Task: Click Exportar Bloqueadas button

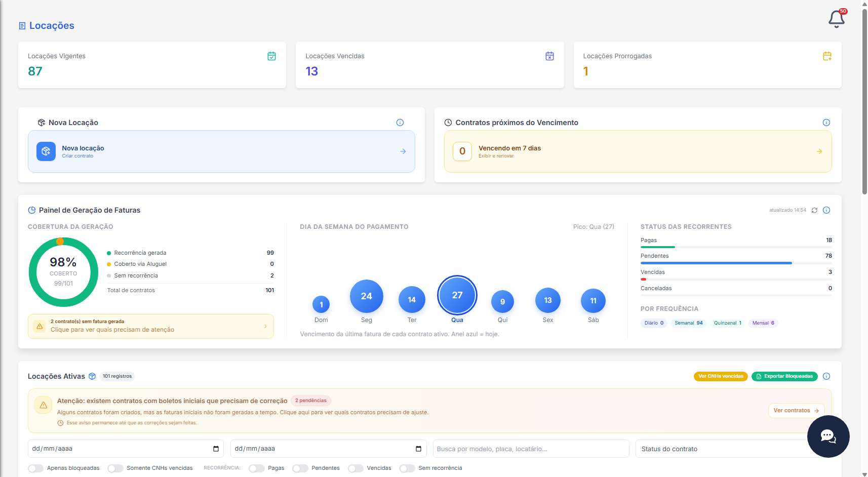Action: point(784,376)
